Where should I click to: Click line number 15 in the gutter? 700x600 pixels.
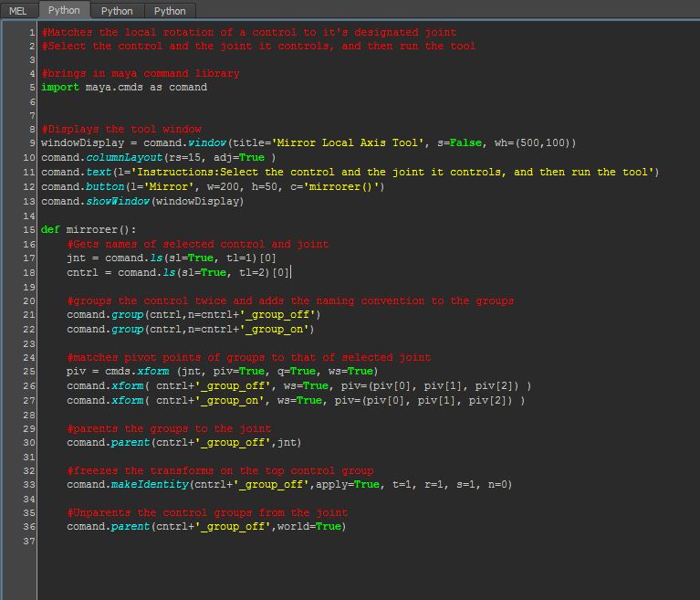pos(29,229)
